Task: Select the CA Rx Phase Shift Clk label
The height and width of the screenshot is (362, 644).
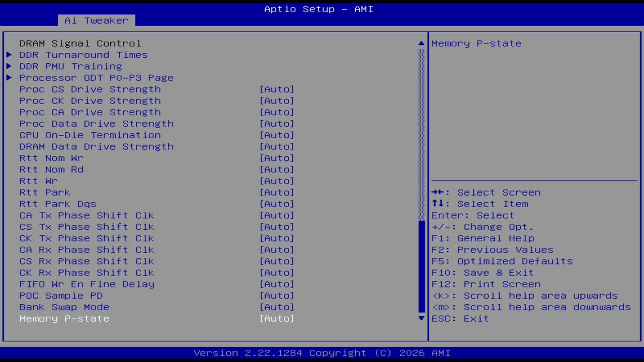Action: (x=87, y=250)
